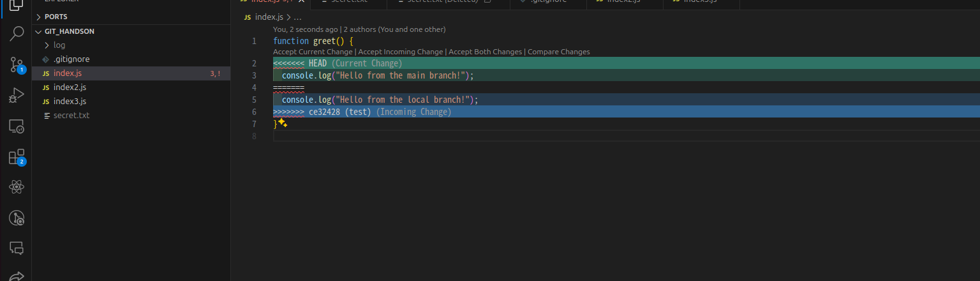Open secret.txt from the explorer
The height and width of the screenshot is (281, 980).
[x=131, y=115]
